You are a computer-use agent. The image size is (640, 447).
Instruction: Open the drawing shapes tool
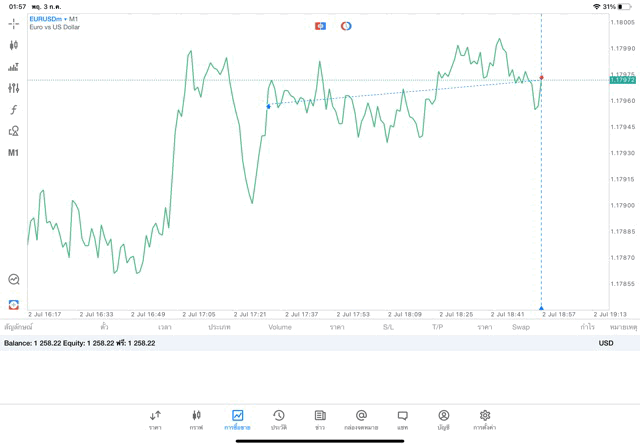point(14,131)
